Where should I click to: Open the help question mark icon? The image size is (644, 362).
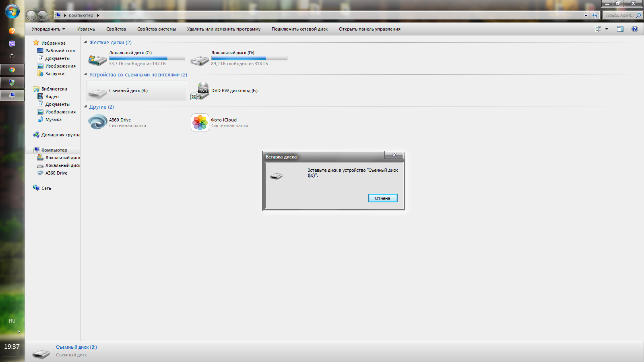635,29
